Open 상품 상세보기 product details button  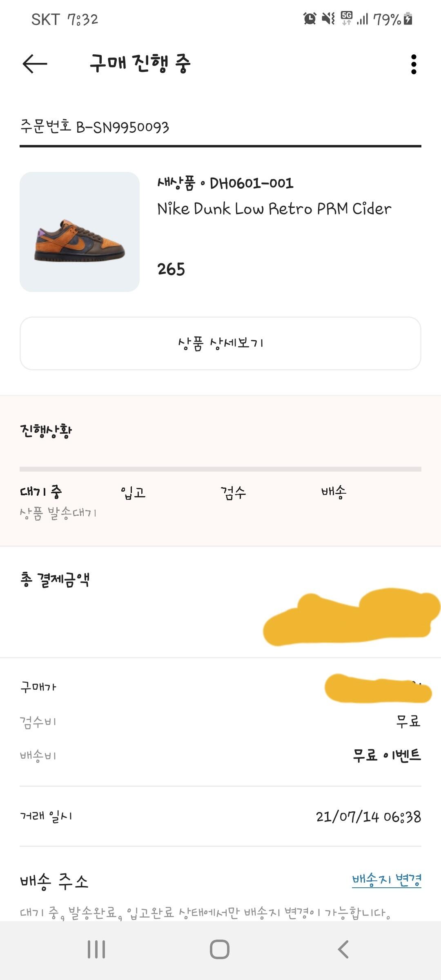220,343
